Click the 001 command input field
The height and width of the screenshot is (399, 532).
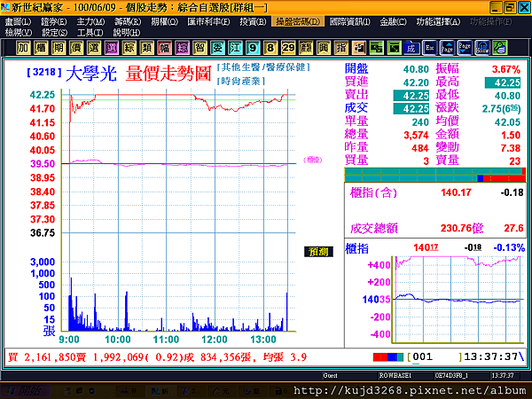point(434,357)
